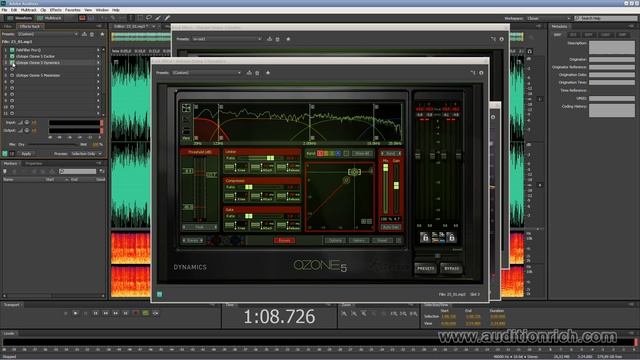640x360 pixels.
Task: Select the Effects Rack tab
Action: pos(30,26)
